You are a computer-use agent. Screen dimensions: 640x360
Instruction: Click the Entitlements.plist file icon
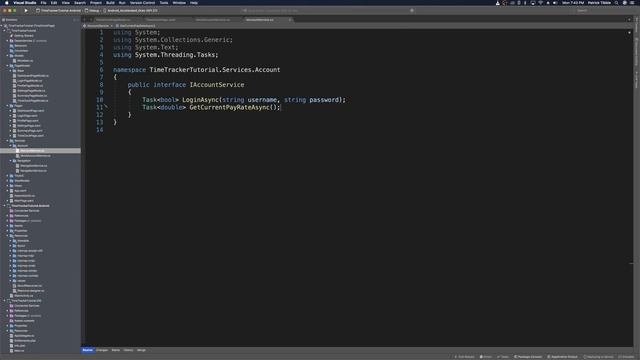tap(11, 341)
